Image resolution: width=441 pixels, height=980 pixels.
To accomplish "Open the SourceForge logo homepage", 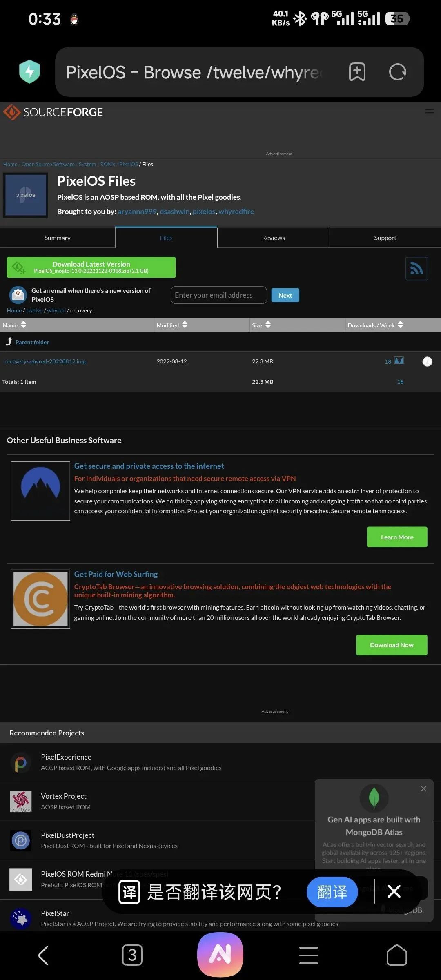I will click(53, 112).
